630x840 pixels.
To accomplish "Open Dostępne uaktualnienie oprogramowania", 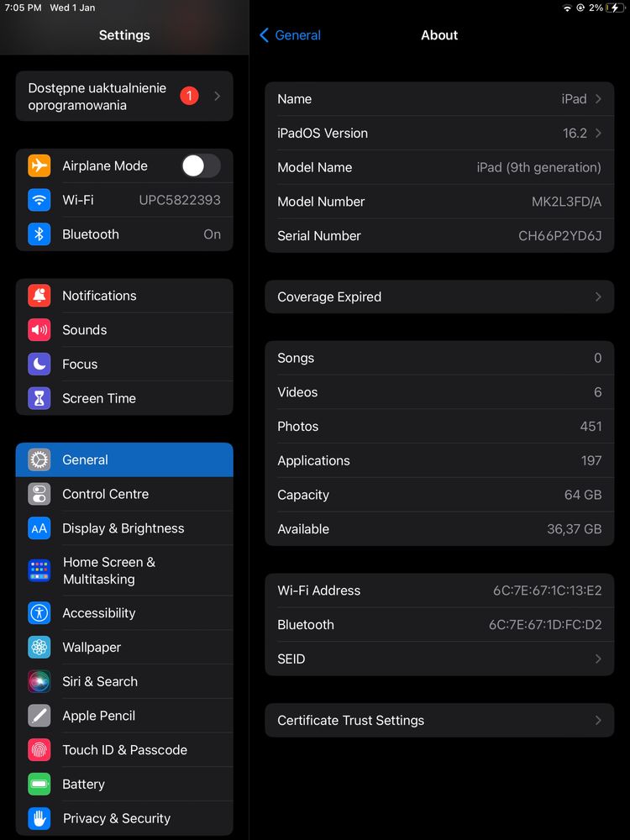I will click(x=124, y=96).
